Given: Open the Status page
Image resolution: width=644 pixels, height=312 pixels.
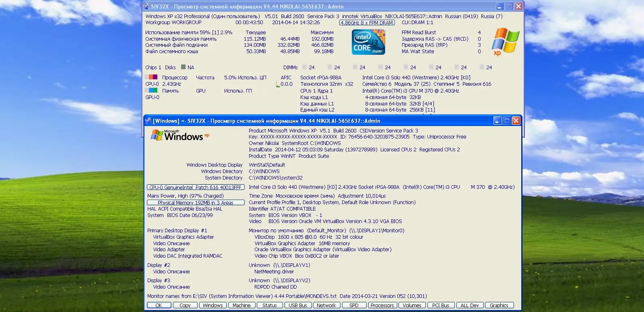Looking at the screenshot, I should point(270,306).
